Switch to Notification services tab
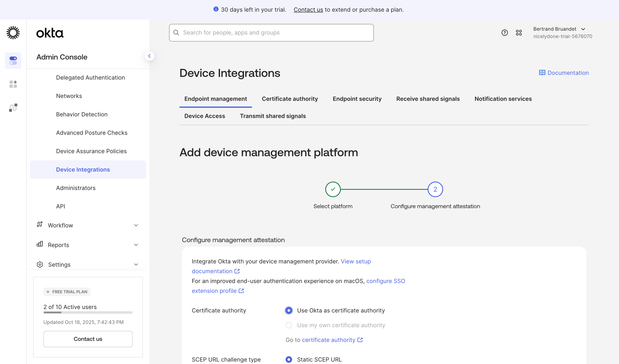This screenshot has height=364, width=619. tap(503, 99)
